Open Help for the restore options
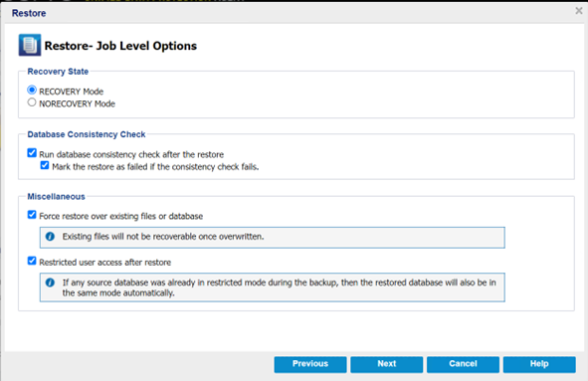This screenshot has height=381, width=588. [539, 364]
